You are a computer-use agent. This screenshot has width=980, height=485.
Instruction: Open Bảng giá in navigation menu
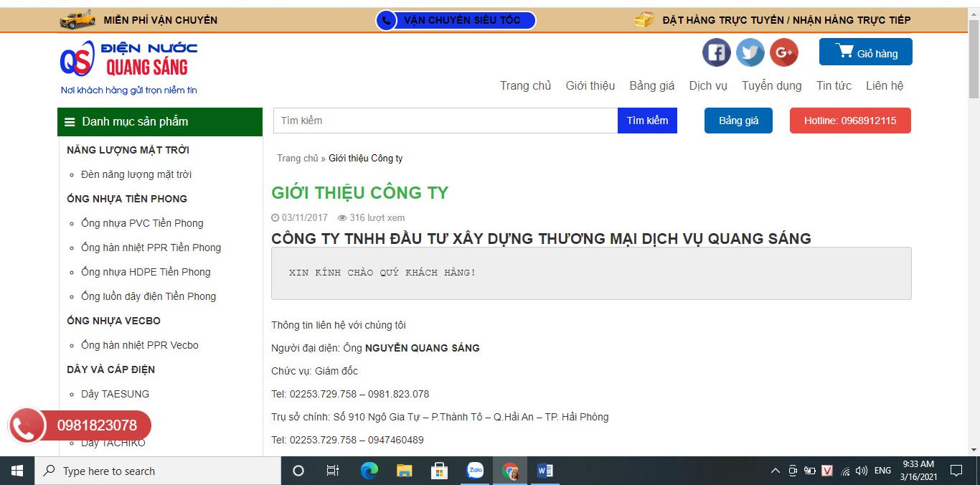click(652, 86)
